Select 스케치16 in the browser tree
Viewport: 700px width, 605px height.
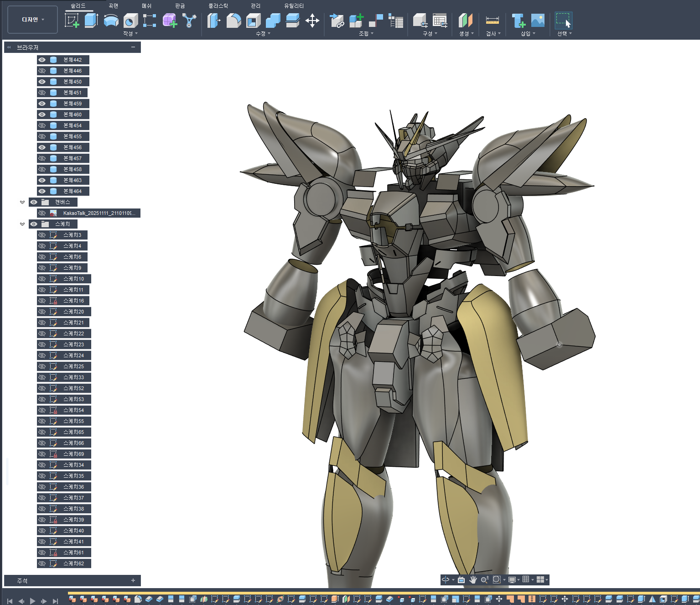(x=73, y=301)
